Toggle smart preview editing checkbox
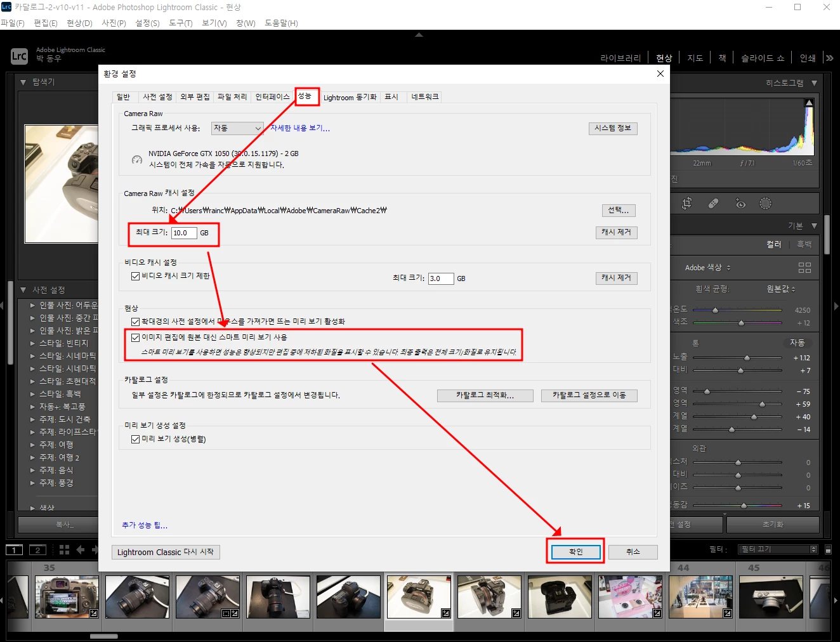This screenshot has width=840, height=642. coord(135,337)
